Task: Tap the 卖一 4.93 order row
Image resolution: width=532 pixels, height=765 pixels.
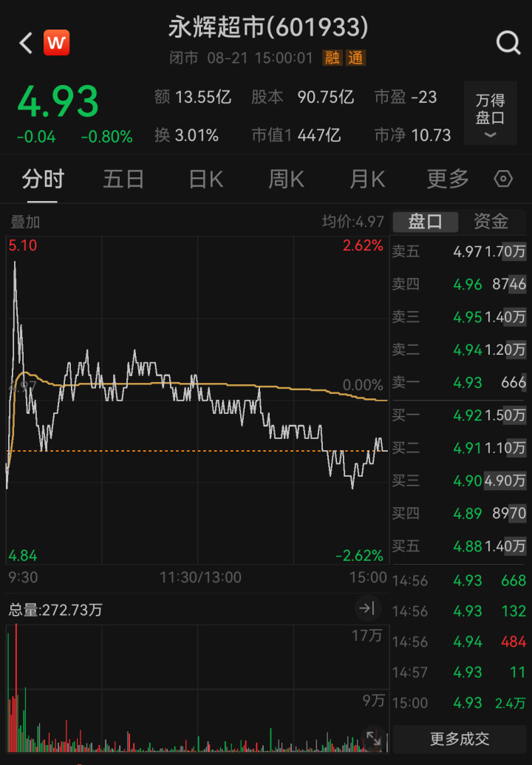Action: 459,382
